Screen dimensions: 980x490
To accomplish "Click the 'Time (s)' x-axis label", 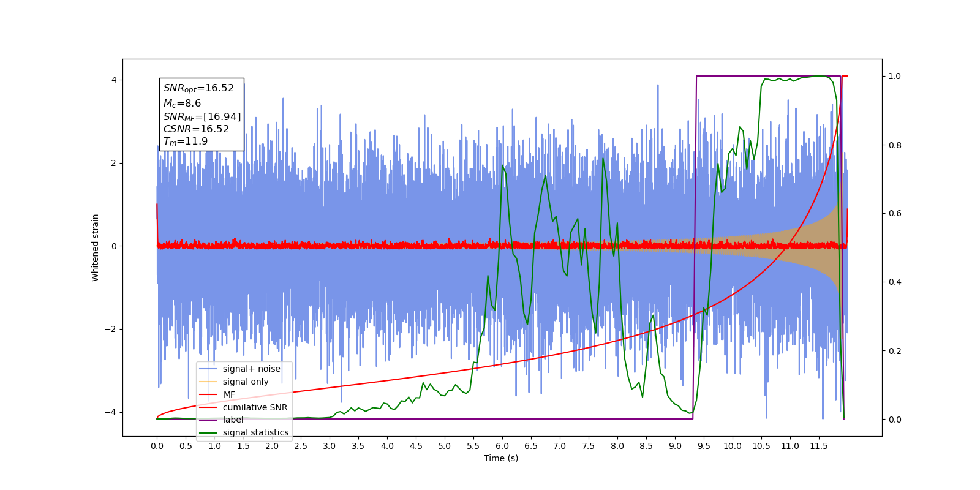I will tap(501, 458).
